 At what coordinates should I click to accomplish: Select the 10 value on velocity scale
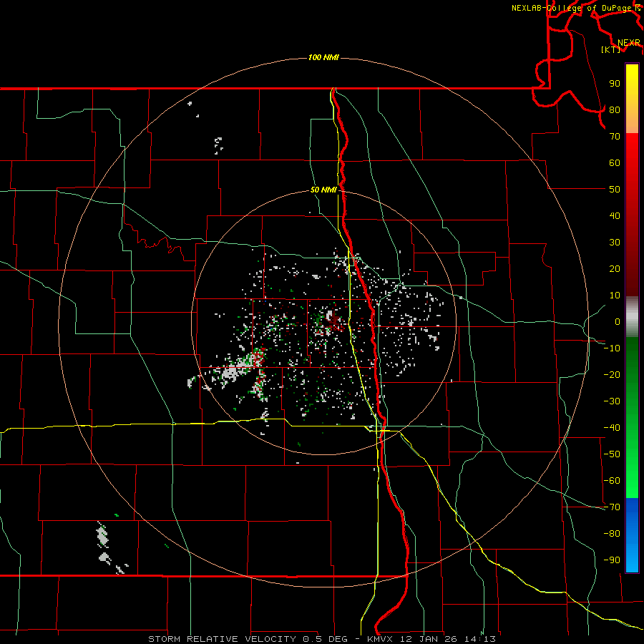pos(615,296)
